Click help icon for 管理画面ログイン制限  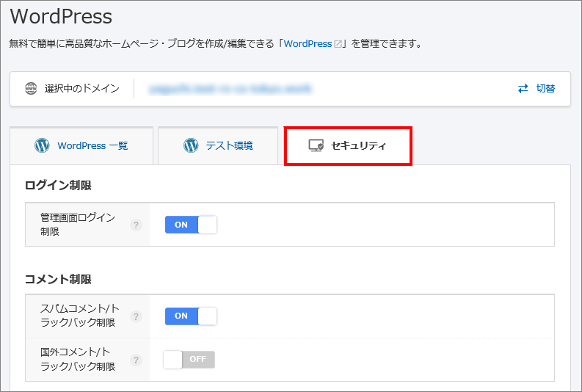point(136,225)
